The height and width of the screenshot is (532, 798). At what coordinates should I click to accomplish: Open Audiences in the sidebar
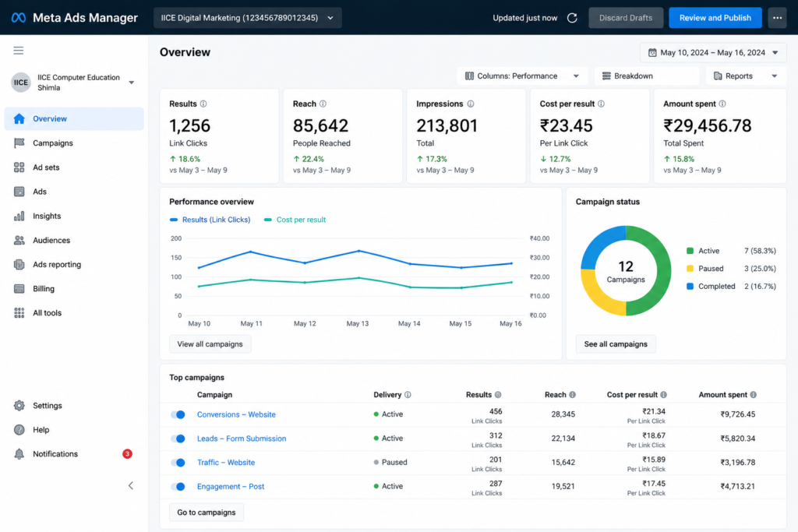click(x=74, y=240)
